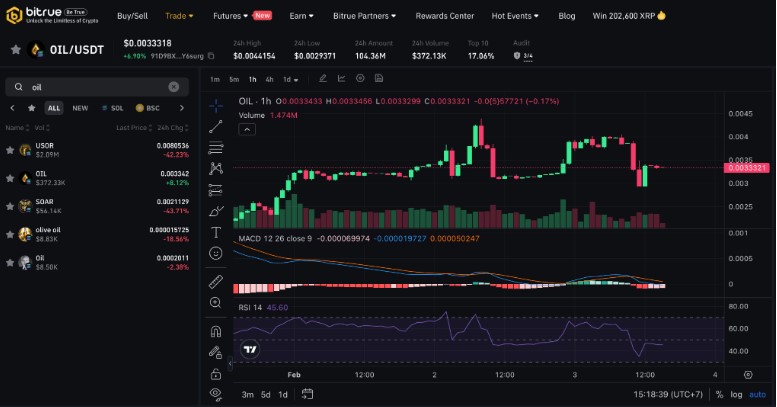Go to Bitrue home via logo
The image size is (777, 407).
52,15
